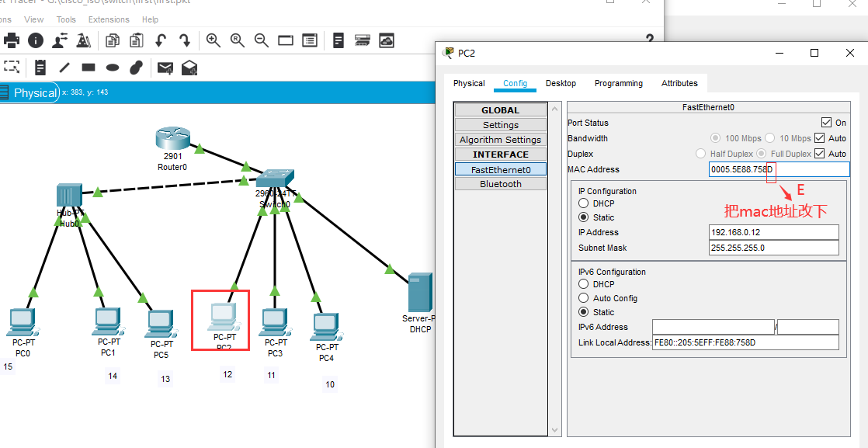
Task: Launch the Activity Wizard icon
Action: click(84, 40)
